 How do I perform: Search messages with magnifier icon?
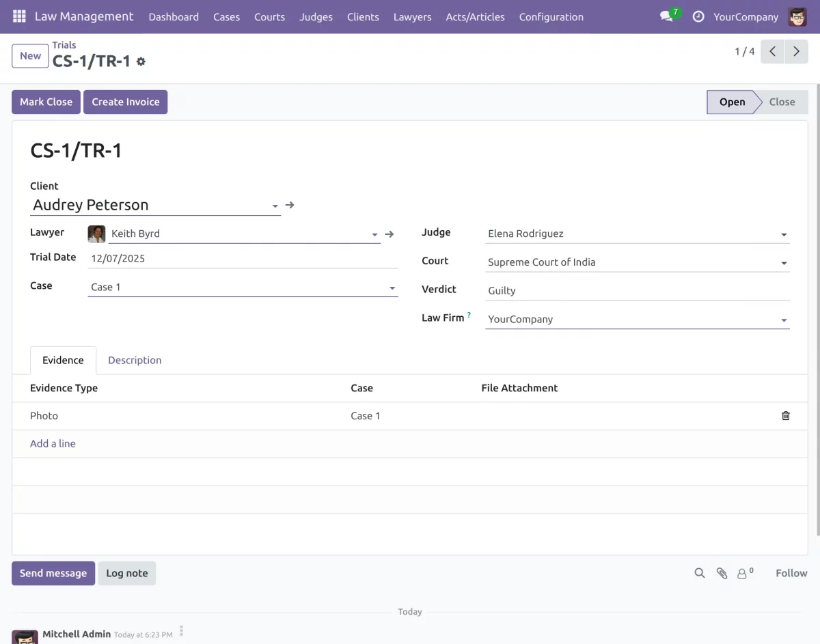click(x=699, y=573)
